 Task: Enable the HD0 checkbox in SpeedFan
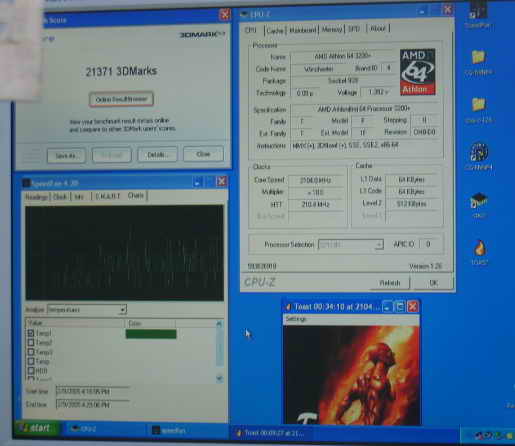[x=31, y=370]
